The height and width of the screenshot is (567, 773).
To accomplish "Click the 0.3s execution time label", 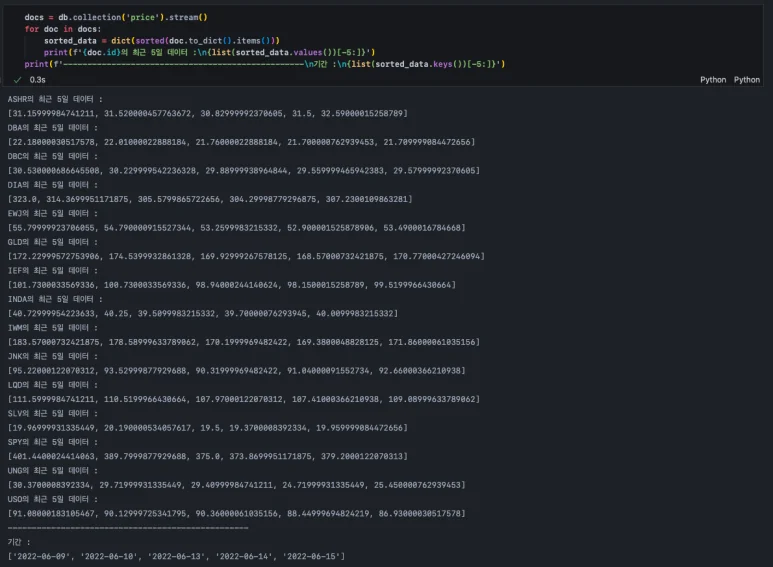I will [38, 79].
